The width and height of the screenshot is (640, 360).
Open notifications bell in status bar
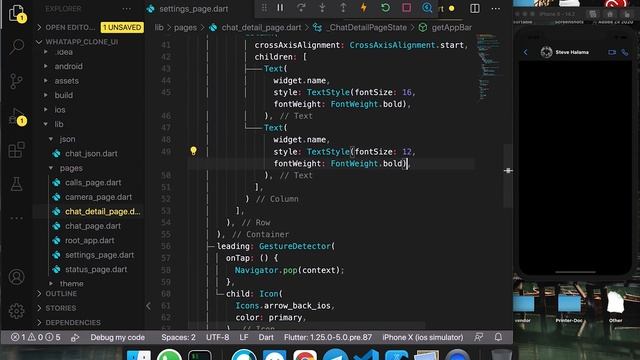pyautogui.click(x=498, y=337)
